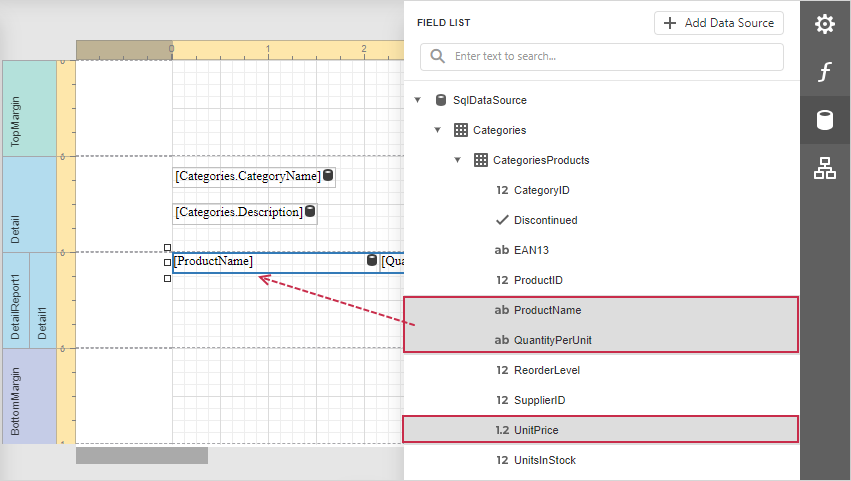
Task: Collapse the CategoriesProducts node
Action: (x=458, y=160)
